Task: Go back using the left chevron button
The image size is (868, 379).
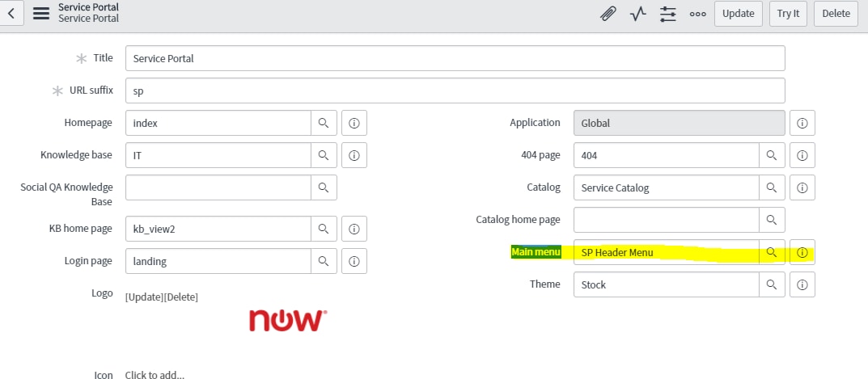Action: click(x=11, y=13)
